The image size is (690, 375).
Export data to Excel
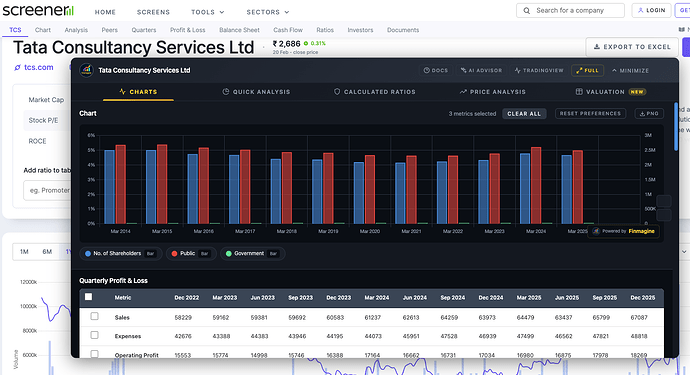[632, 47]
